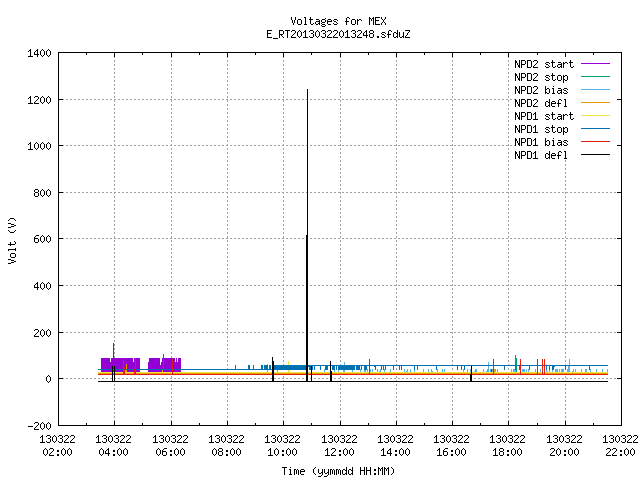Screen dimensions: 640x480
Task: Click the y-axis tick label -200
Action: pyautogui.click(x=39, y=426)
